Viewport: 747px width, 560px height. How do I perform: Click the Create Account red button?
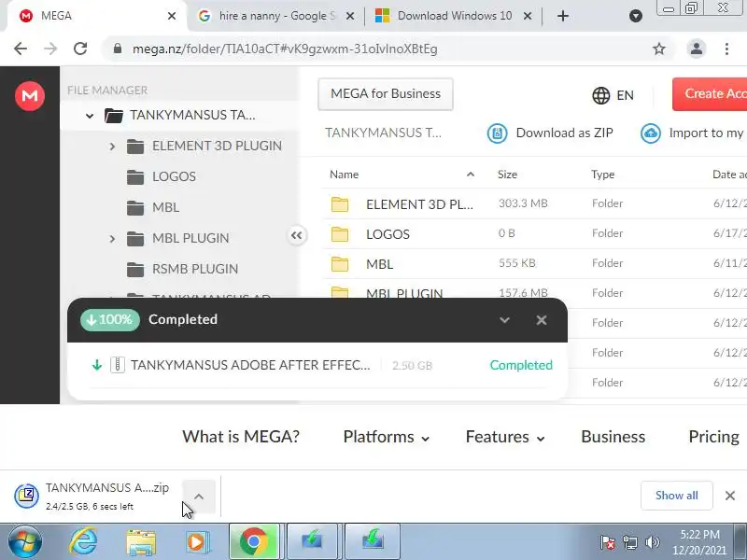(x=710, y=94)
